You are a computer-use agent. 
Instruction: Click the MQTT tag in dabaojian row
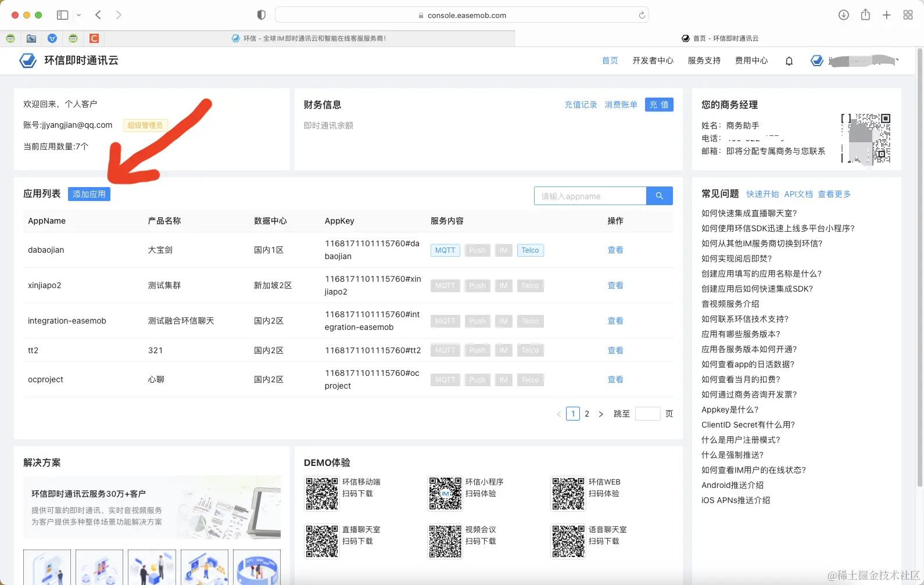tap(445, 250)
